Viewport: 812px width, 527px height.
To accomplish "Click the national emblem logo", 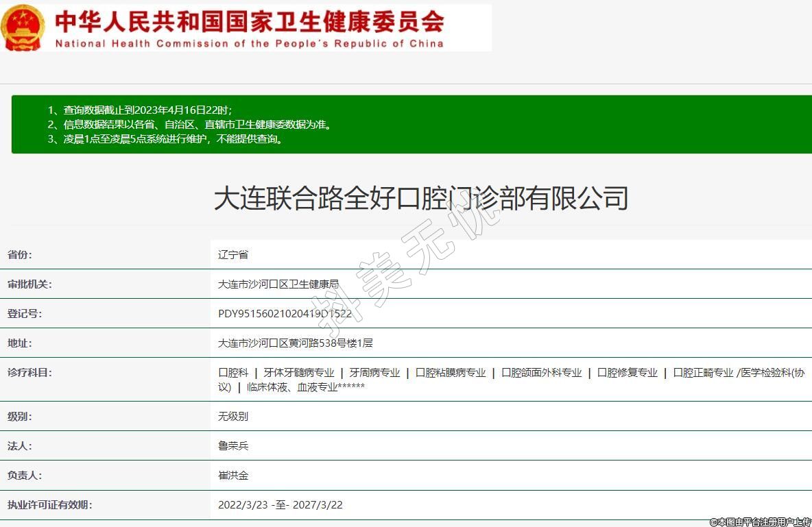I will 23,27.
